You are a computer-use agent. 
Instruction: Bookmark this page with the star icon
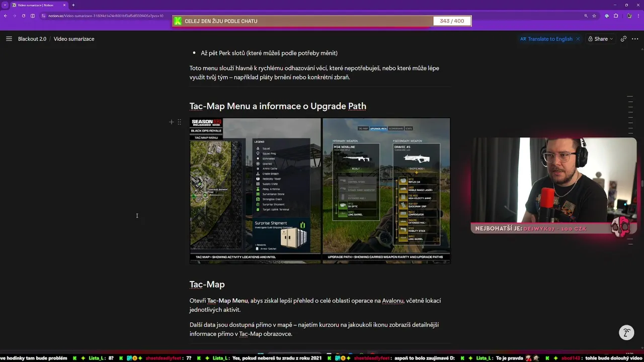pos(594,16)
